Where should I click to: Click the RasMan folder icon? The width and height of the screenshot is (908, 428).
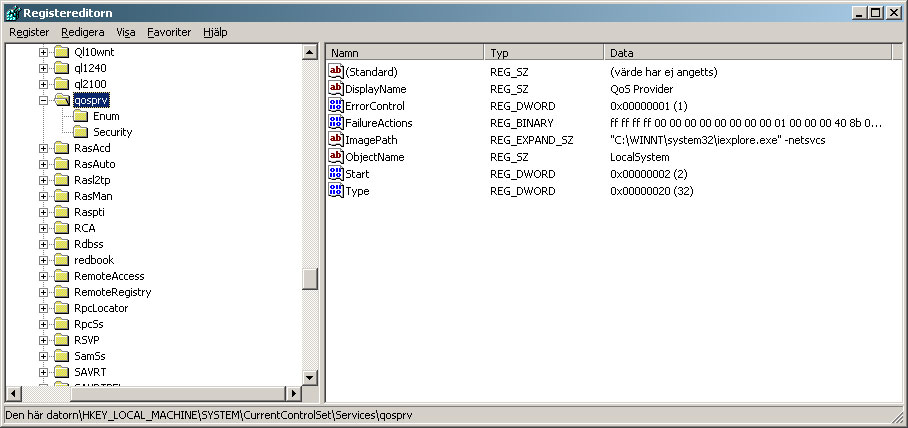(61, 196)
